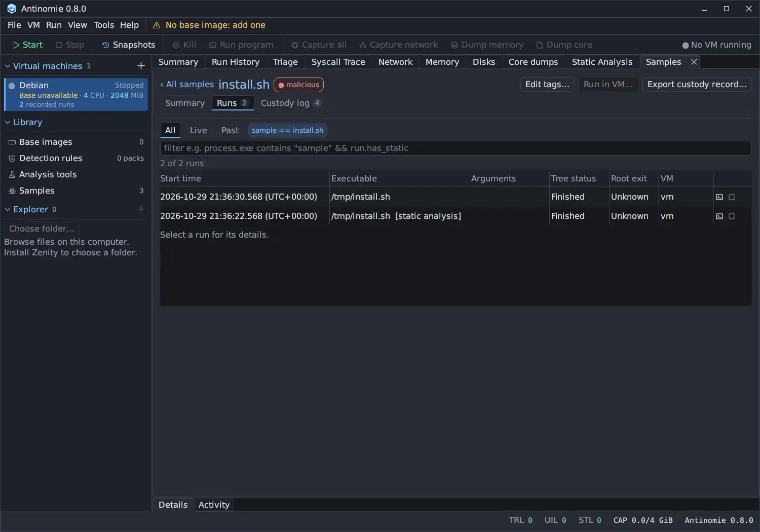This screenshot has height=532, width=760.
Task: Open Samples in Library sidebar
Action: click(76, 191)
